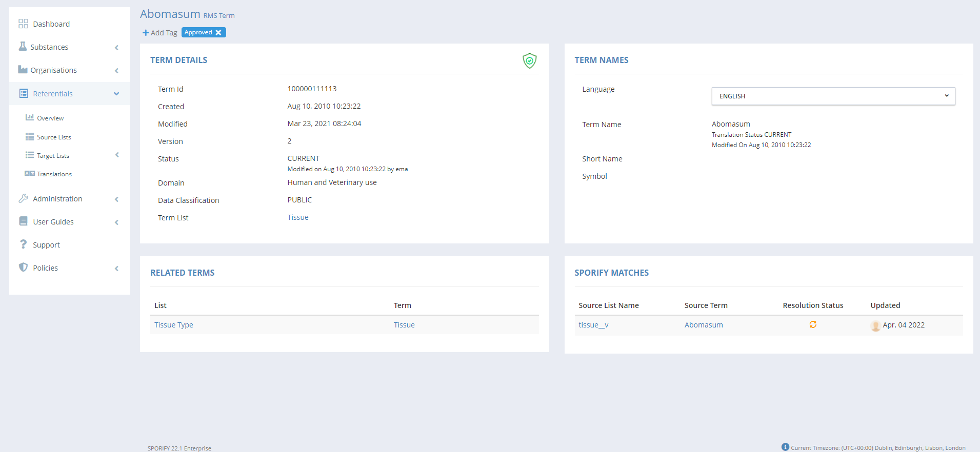This screenshot has width=980, height=452.
Task: Click the Dashboard grid icon
Action: [23, 24]
